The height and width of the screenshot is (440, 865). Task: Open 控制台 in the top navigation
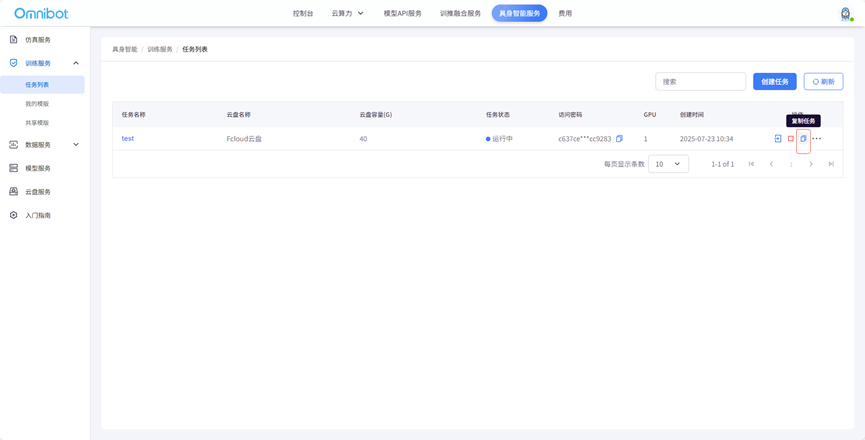point(303,13)
